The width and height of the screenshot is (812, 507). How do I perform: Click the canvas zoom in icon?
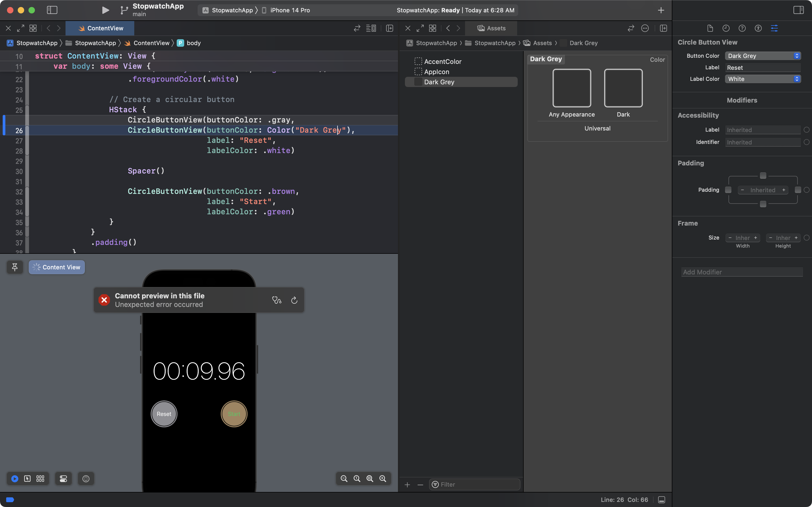pos(382,478)
